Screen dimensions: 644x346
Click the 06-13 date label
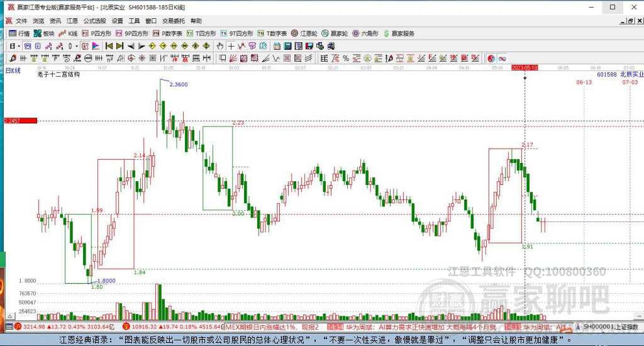coord(584,82)
